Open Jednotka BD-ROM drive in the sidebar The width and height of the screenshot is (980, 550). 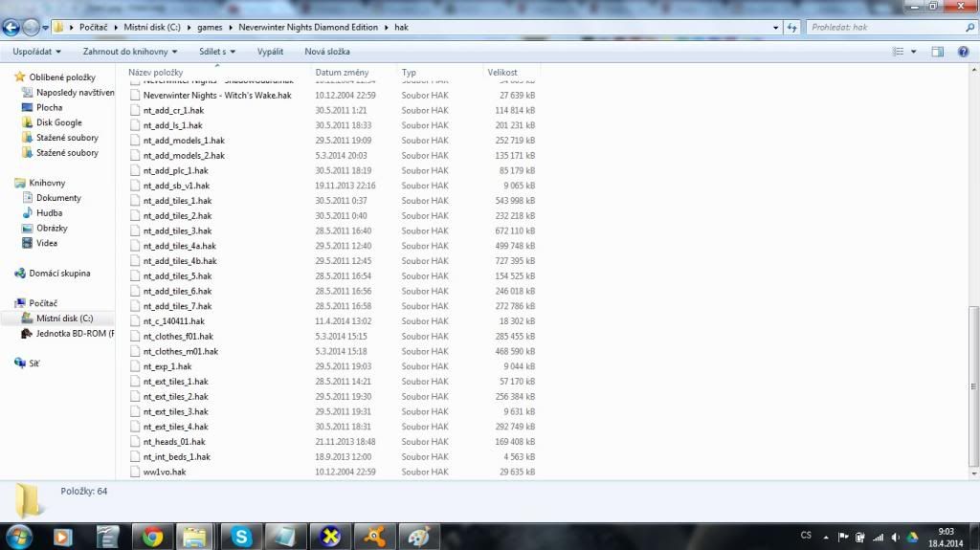[x=75, y=333]
